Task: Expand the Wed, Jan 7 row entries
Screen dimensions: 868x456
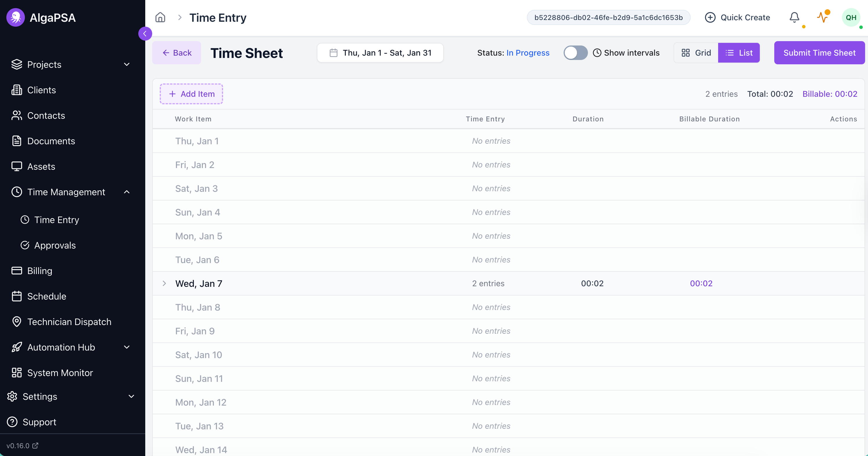Action: tap(164, 283)
